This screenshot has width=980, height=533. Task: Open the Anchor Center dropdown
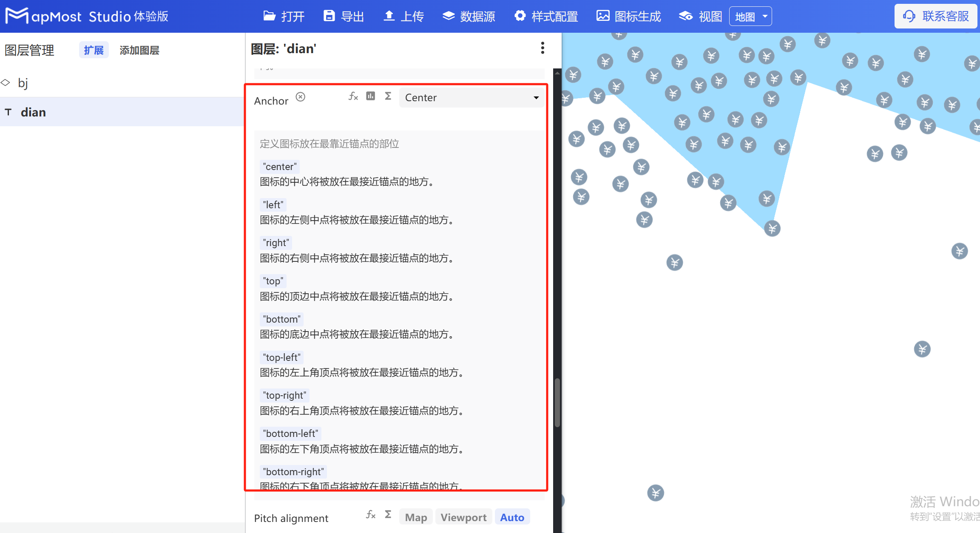[x=471, y=98]
